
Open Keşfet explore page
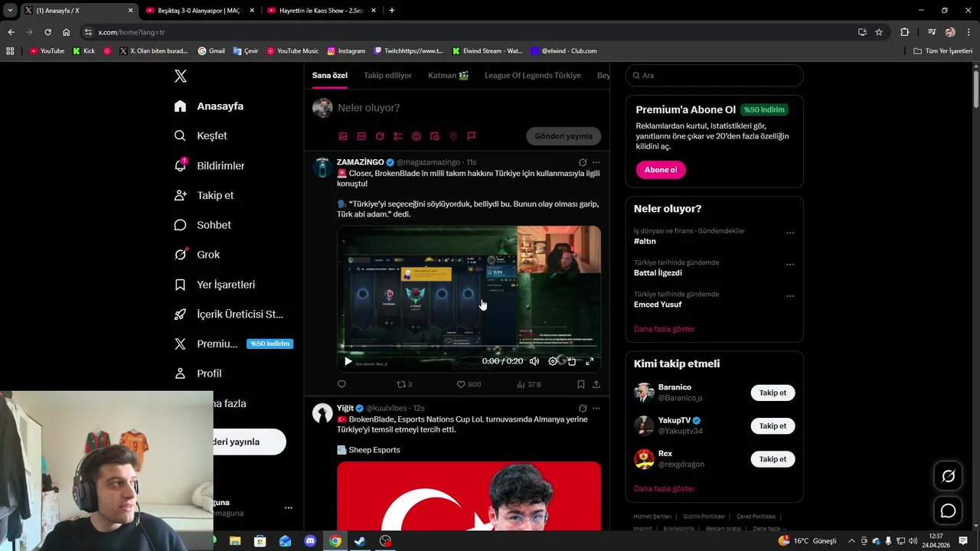pyautogui.click(x=201, y=135)
